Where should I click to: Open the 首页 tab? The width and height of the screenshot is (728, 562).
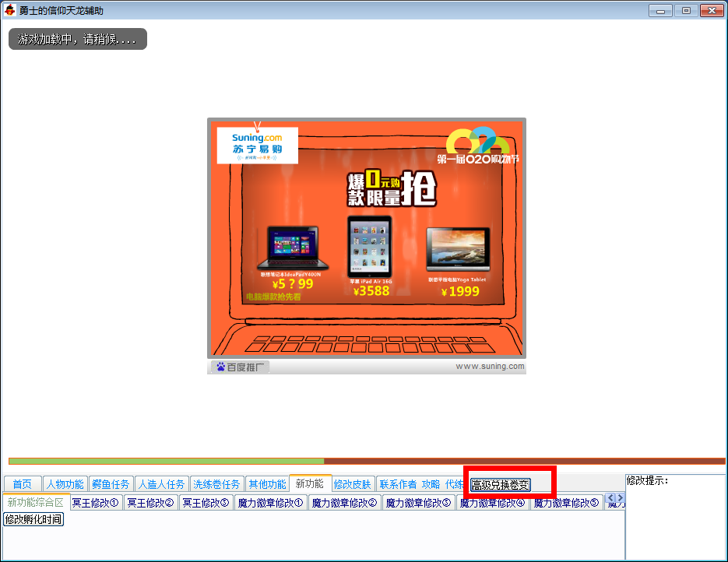click(x=23, y=484)
